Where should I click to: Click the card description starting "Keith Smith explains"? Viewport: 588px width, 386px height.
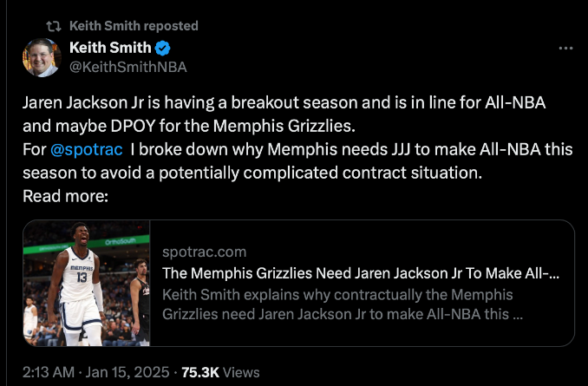point(342,304)
